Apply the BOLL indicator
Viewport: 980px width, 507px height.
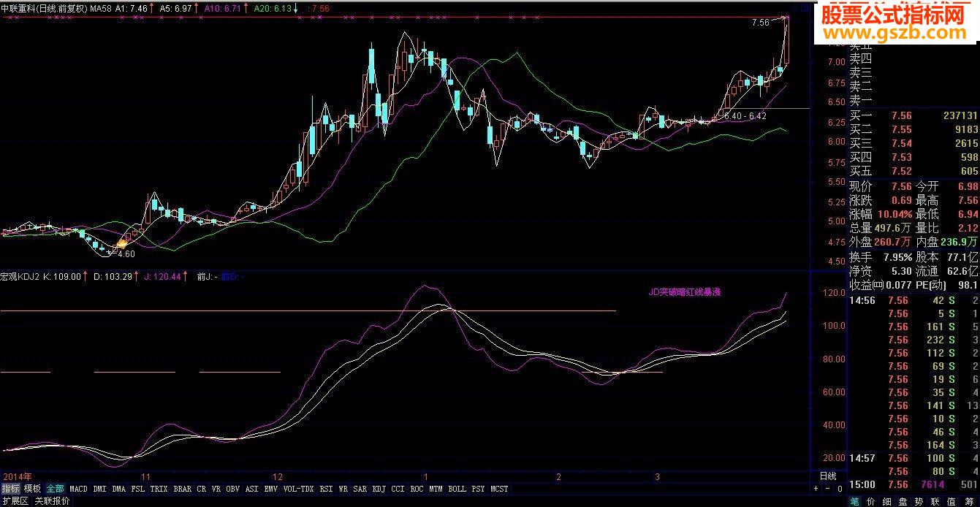click(457, 489)
